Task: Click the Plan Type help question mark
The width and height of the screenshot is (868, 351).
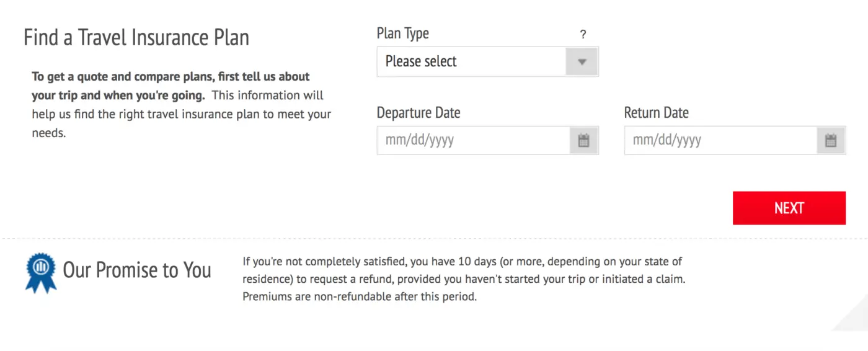Action: point(583,35)
